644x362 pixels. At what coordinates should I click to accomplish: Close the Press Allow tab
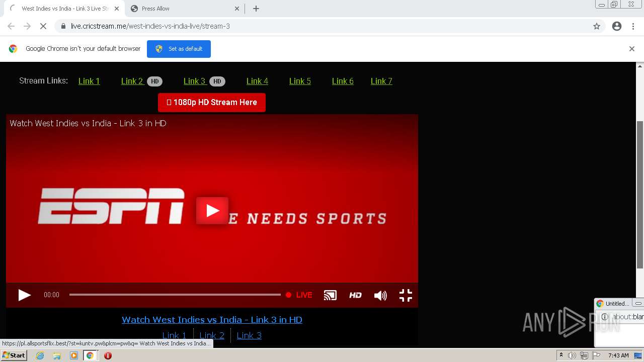pos(237,9)
